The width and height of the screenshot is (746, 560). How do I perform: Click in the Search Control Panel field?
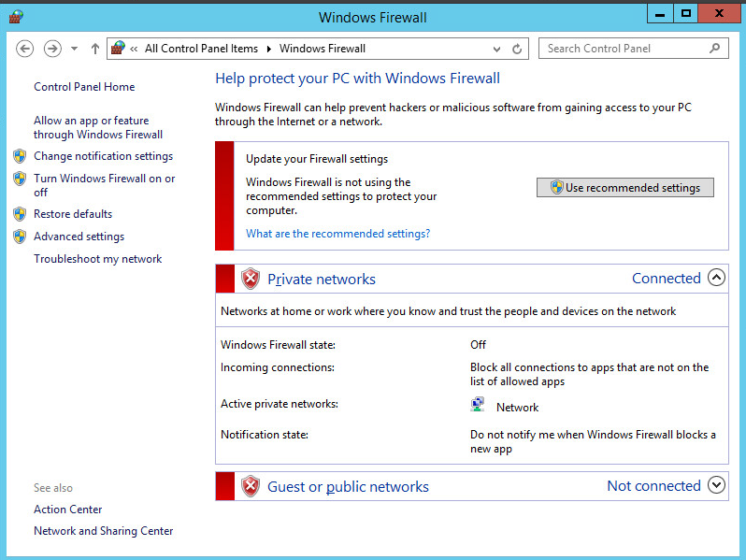tap(633, 49)
